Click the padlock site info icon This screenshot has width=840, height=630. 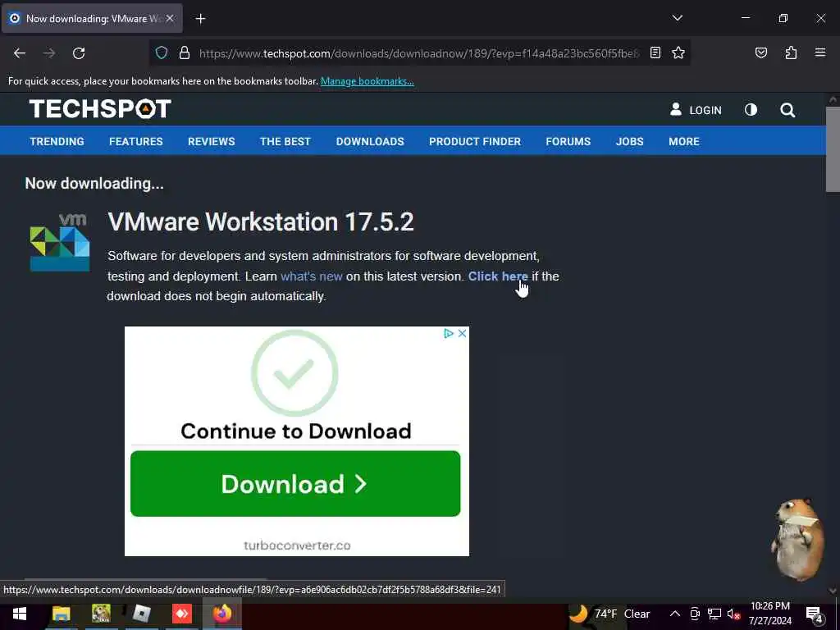click(x=185, y=52)
